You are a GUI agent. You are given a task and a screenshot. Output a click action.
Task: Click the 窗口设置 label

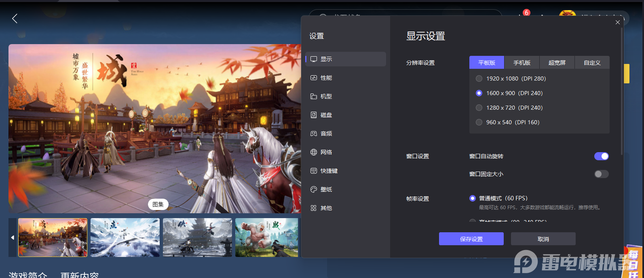(x=418, y=156)
